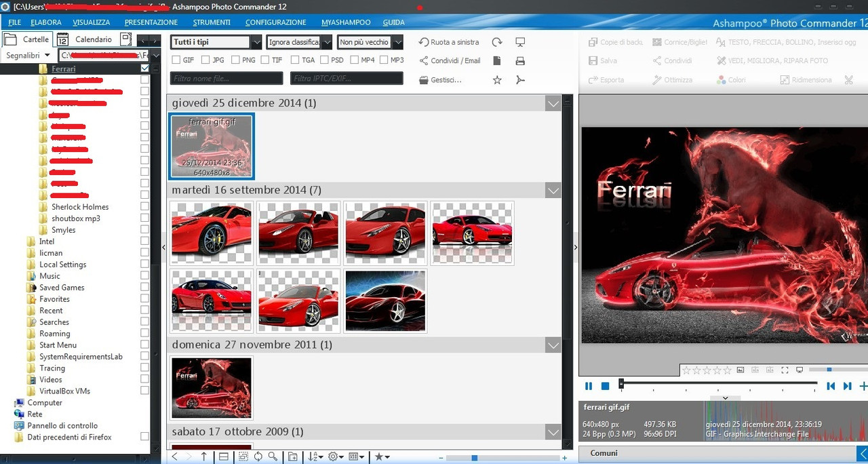Open the Non più vecchio dropdown
Screen dimensions: 868x464
pyautogui.click(x=370, y=42)
